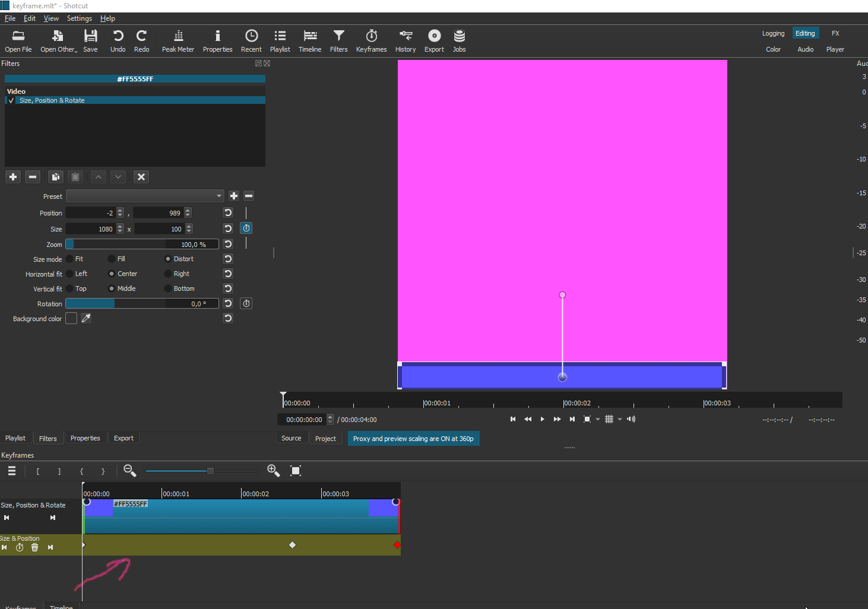Open the Peak Meter panel
The height and width of the screenshot is (609, 868).
tap(178, 40)
